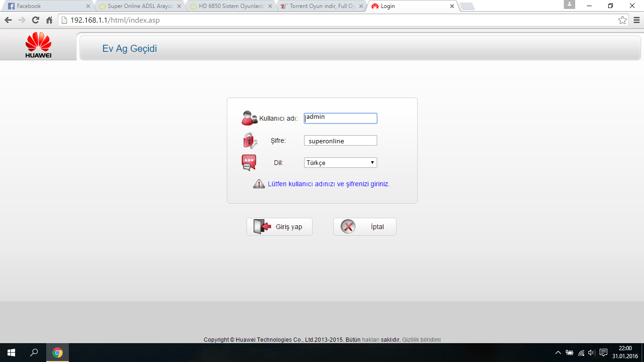Open the Action Center notifications icon

pos(603,353)
